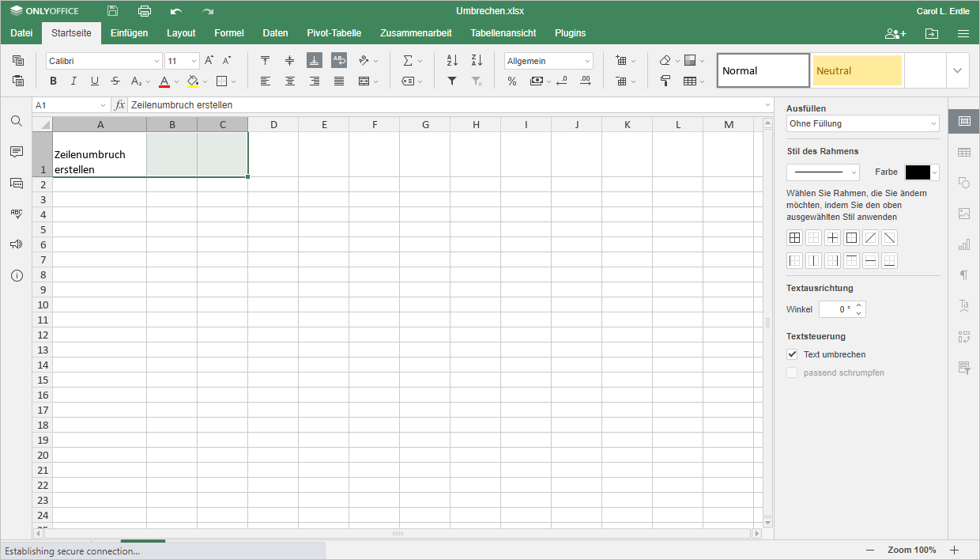This screenshot has width=980, height=560.
Task: Open the border line style dropdown
Action: 823,172
